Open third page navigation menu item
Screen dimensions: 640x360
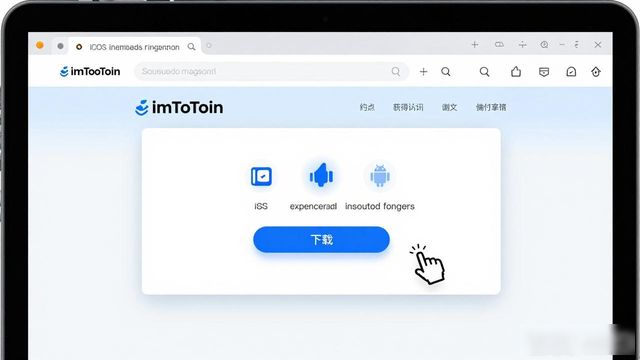[x=449, y=107]
